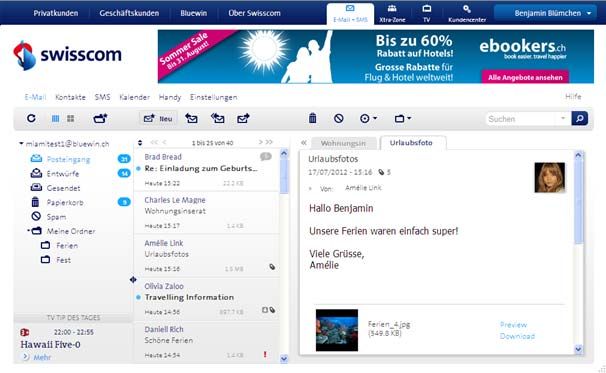
Task: Collapse the reading pane with double chevron
Action: pos(304,143)
